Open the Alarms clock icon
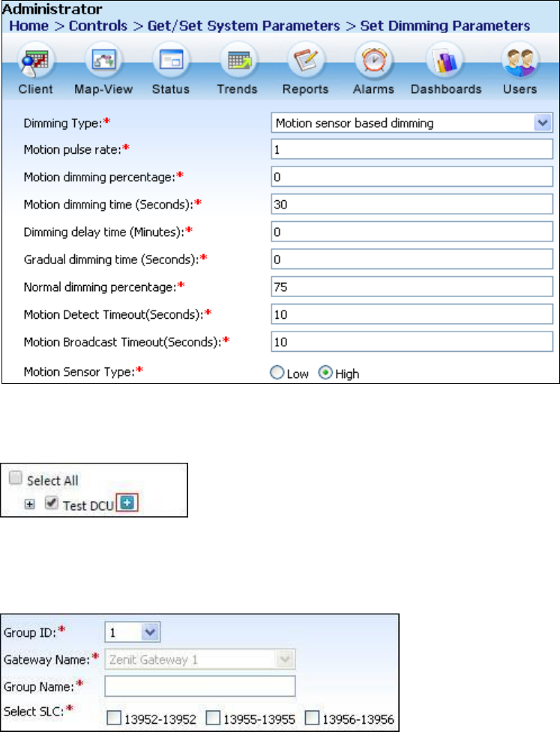Viewport: 560px width, 732px height. click(x=373, y=60)
